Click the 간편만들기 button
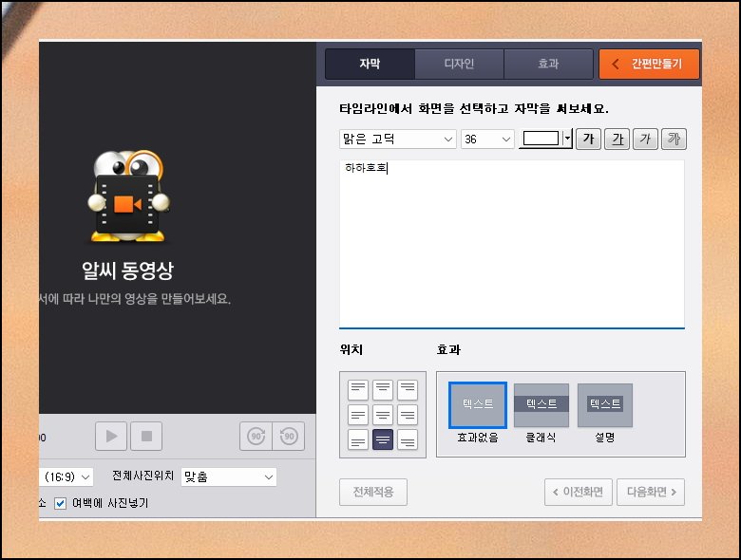741x560 pixels. [649, 64]
